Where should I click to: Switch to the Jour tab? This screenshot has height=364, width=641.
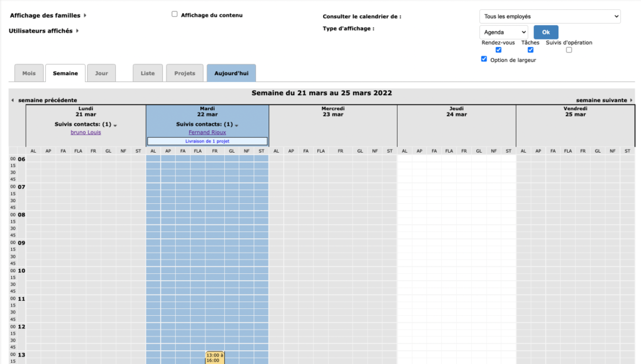(101, 73)
